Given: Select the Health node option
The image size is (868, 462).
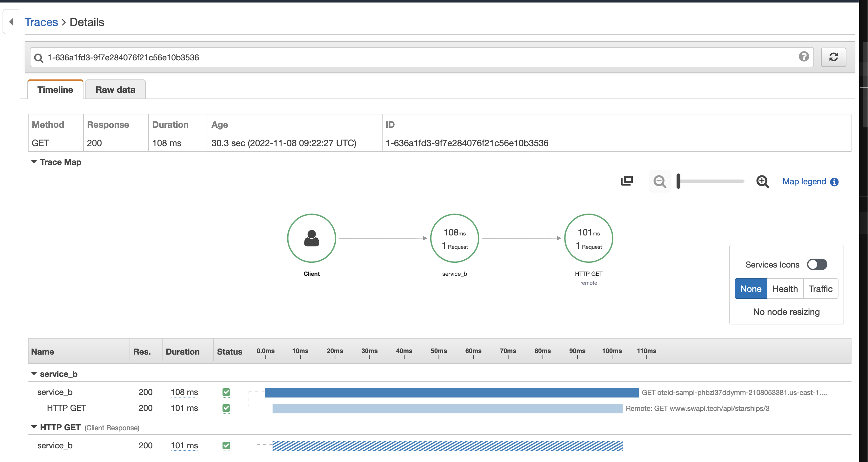Looking at the screenshot, I should (x=785, y=289).
